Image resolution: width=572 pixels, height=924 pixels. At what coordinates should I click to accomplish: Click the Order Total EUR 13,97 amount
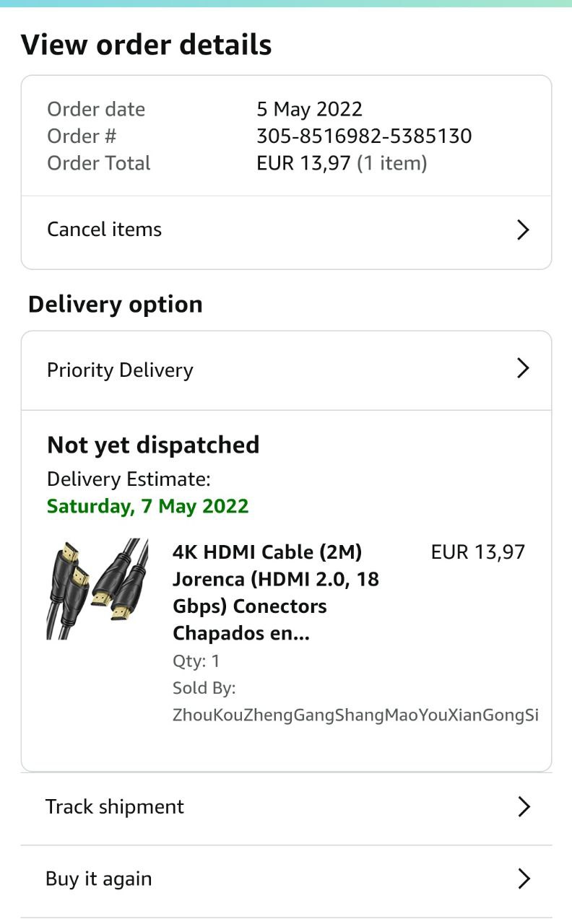303,163
